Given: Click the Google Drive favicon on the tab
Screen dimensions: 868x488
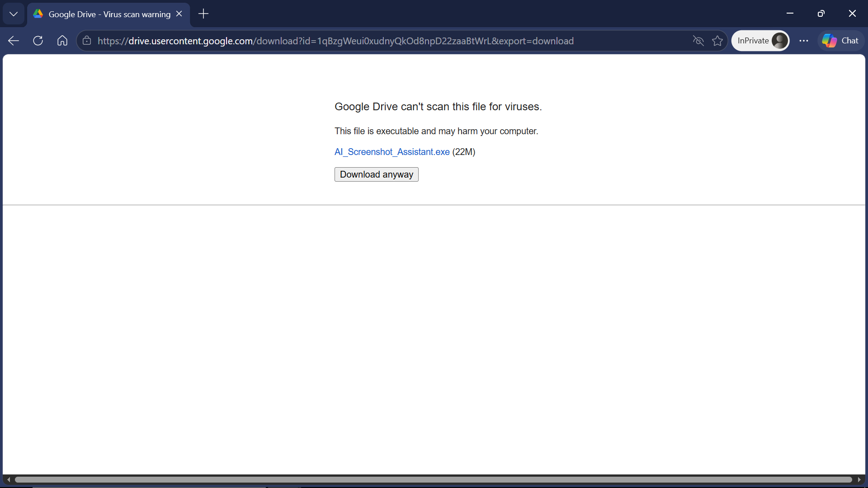Looking at the screenshot, I should [x=38, y=14].
